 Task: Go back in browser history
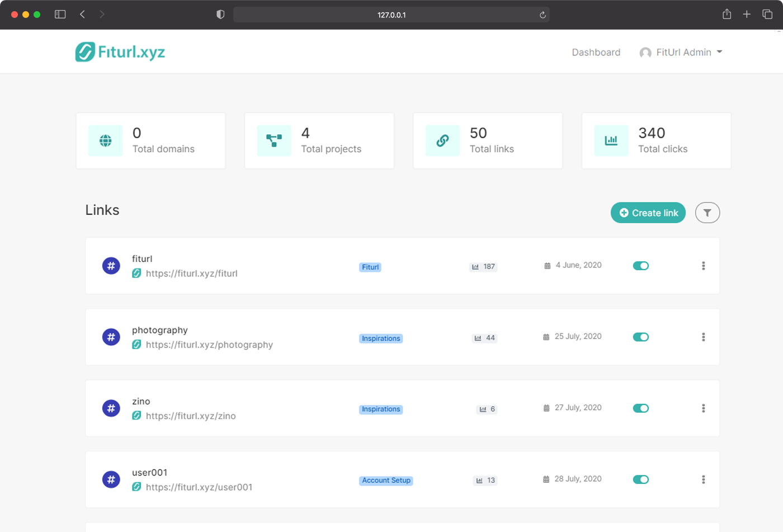coord(82,15)
